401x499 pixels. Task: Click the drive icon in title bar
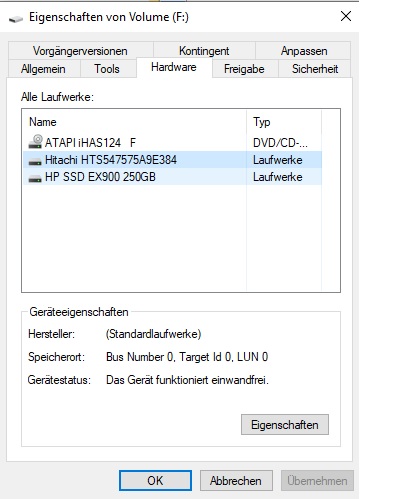[x=16, y=19]
